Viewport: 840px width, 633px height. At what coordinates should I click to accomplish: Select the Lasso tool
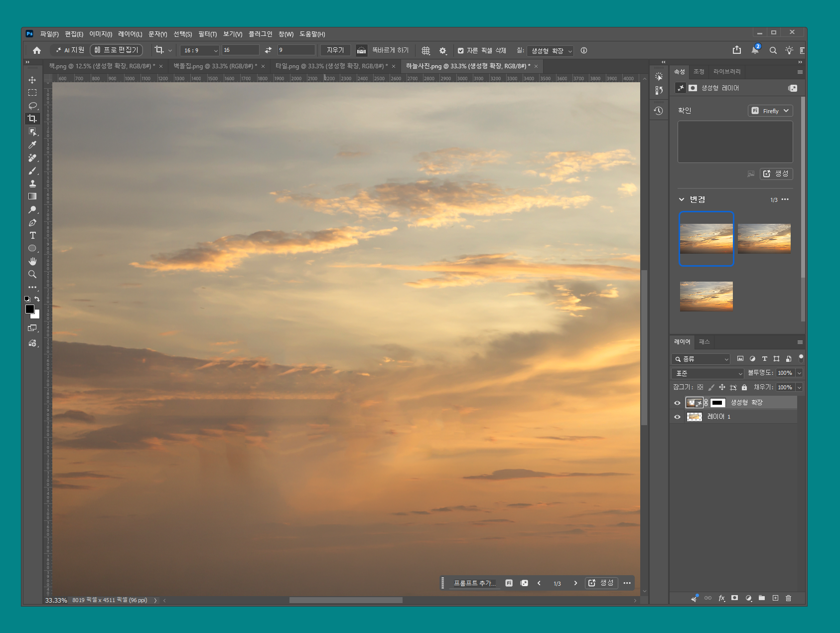(x=32, y=106)
